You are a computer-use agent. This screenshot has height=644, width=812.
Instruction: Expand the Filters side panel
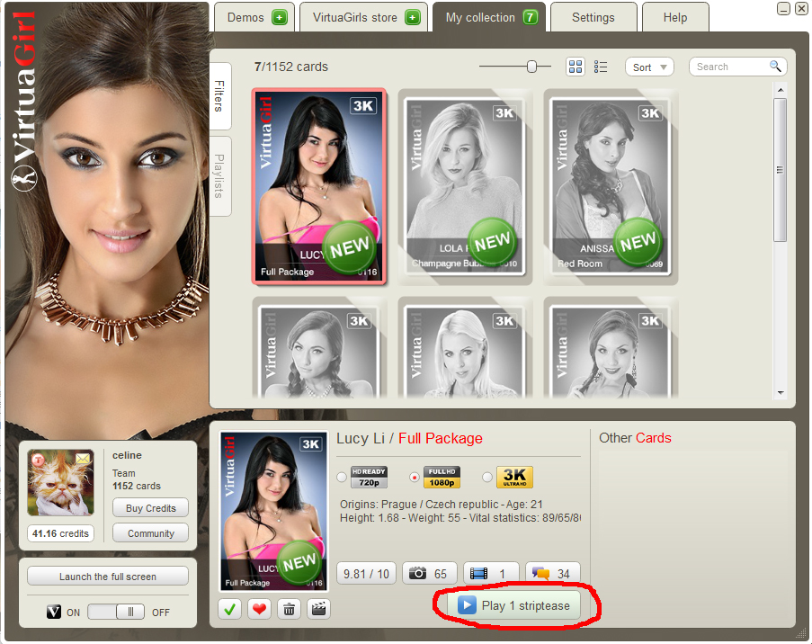coord(219,95)
